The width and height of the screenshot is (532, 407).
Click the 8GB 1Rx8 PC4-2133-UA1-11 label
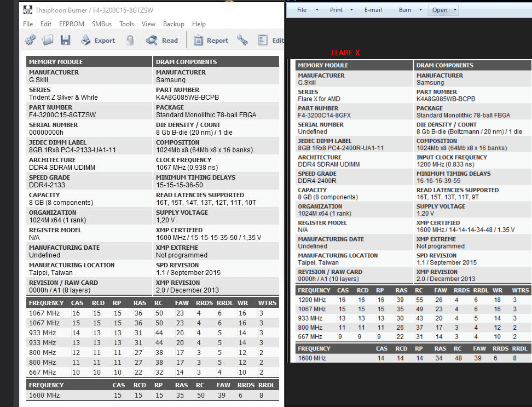coord(72,150)
